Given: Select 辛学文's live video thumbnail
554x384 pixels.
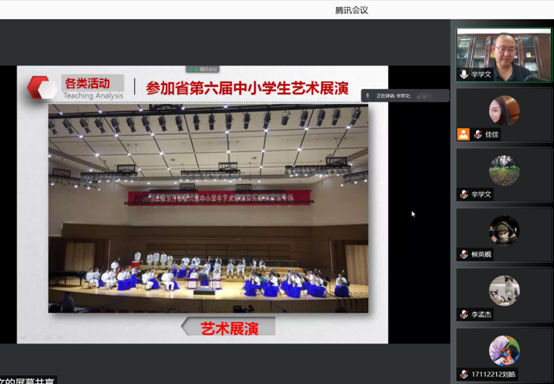Looking at the screenshot, I should (503, 55).
